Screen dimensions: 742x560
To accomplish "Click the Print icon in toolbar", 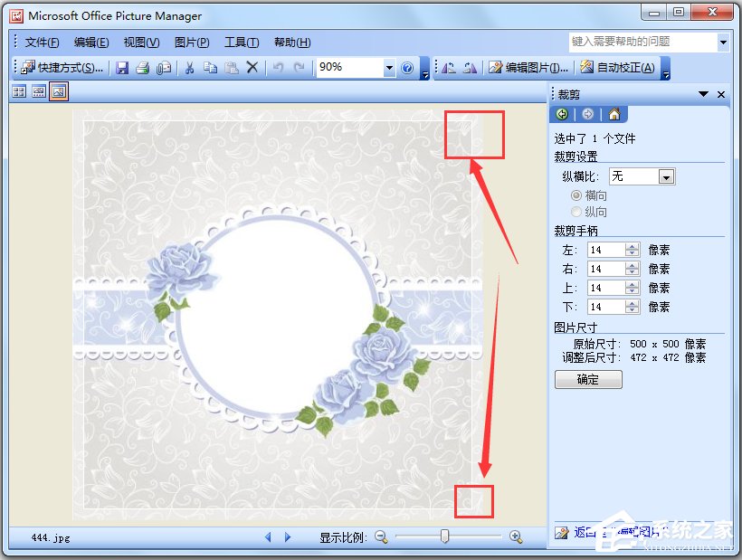I will coord(142,68).
